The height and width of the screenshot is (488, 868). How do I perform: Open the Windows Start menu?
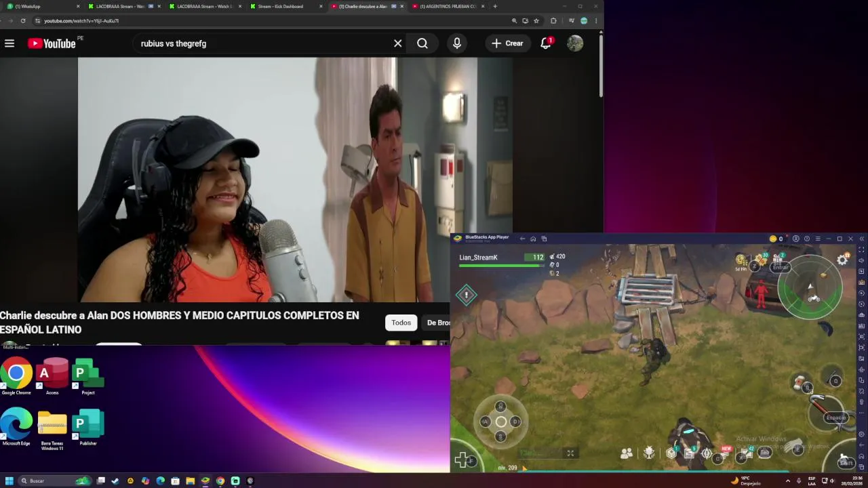(x=9, y=481)
